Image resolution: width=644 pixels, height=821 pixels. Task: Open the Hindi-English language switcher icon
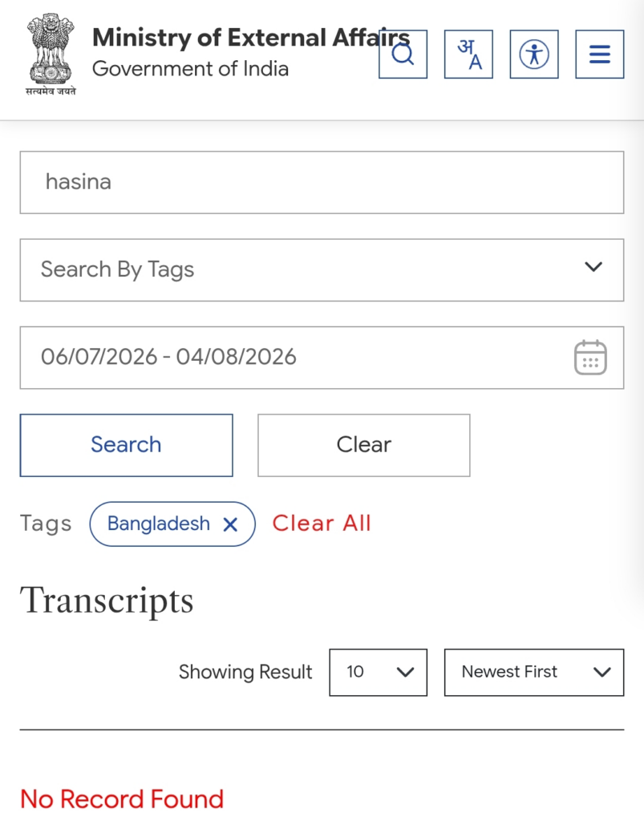(468, 55)
